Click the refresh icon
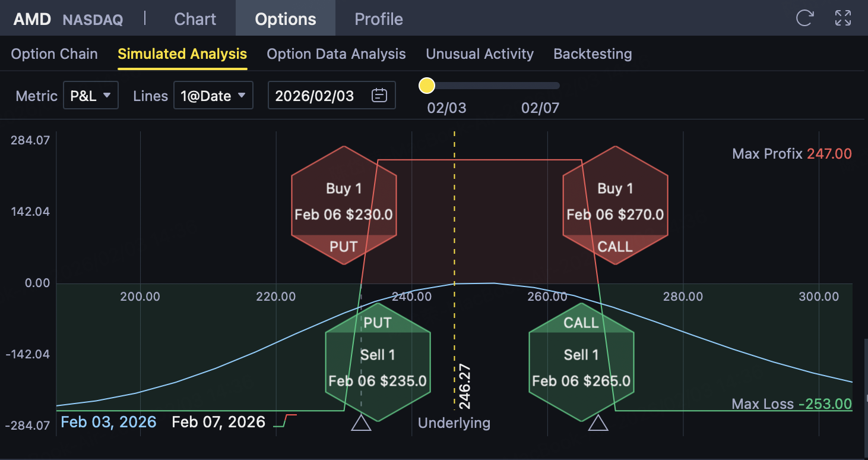868x460 pixels. (x=804, y=18)
